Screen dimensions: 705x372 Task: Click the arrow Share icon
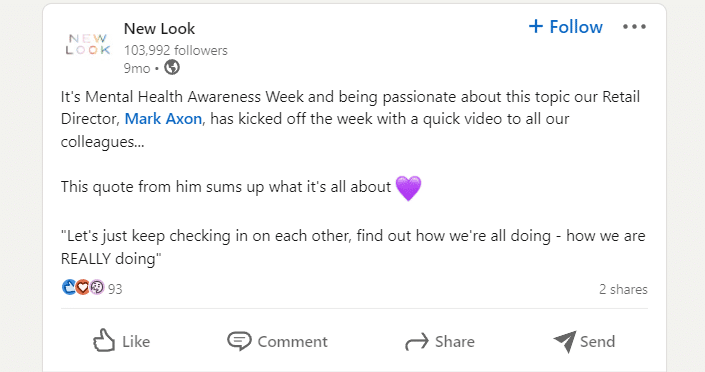coord(417,342)
